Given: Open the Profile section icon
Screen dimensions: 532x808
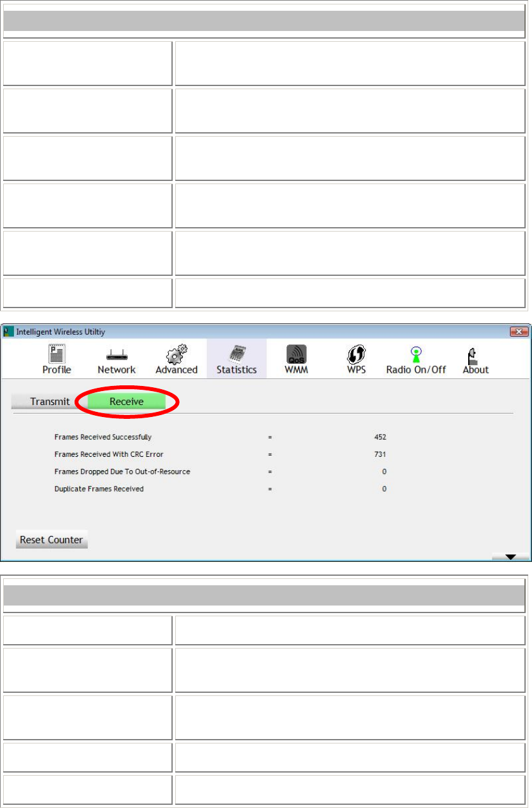Looking at the screenshot, I should [57, 353].
